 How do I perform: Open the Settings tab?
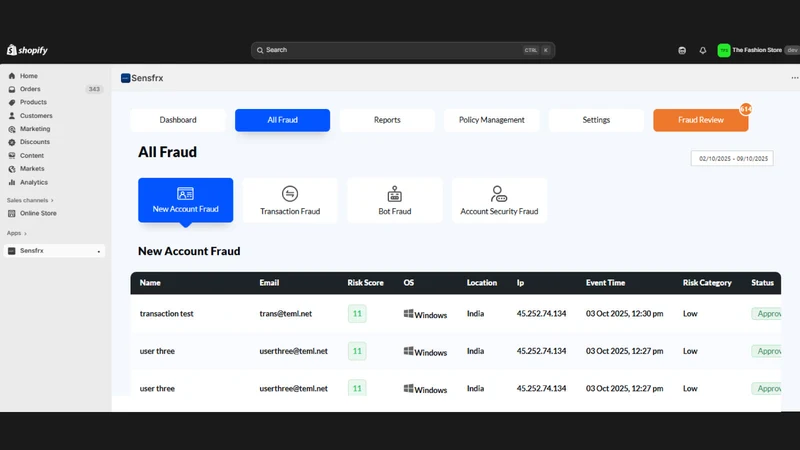coord(596,120)
